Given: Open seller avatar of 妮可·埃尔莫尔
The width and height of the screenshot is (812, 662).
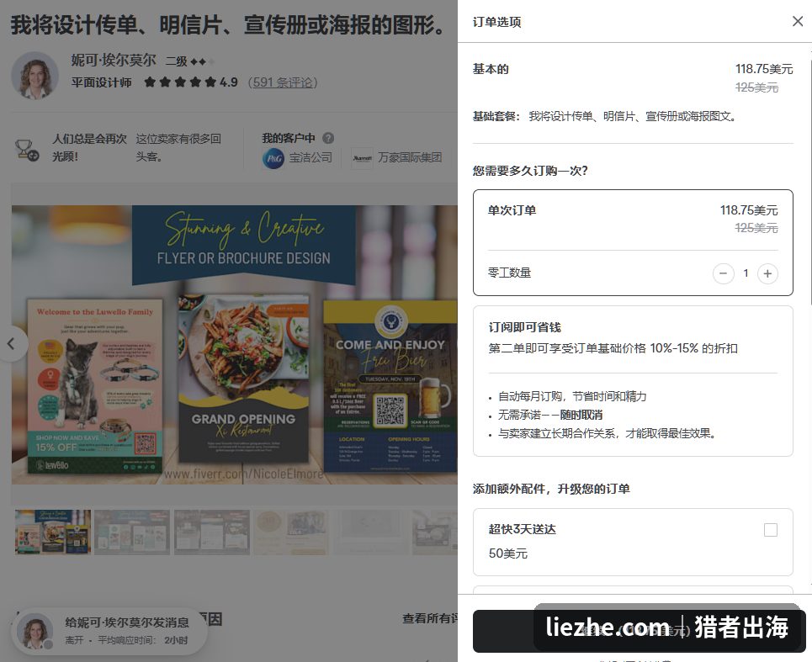Looking at the screenshot, I should tap(35, 75).
